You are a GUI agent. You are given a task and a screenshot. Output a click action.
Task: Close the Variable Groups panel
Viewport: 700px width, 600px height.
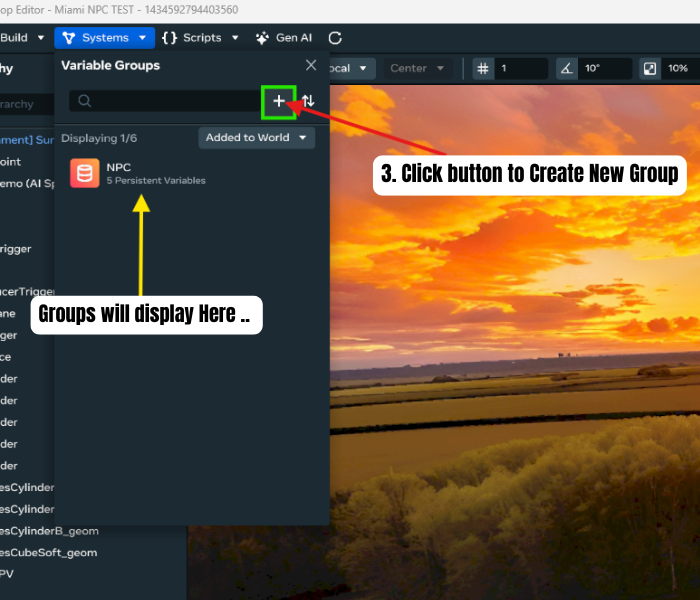point(311,65)
